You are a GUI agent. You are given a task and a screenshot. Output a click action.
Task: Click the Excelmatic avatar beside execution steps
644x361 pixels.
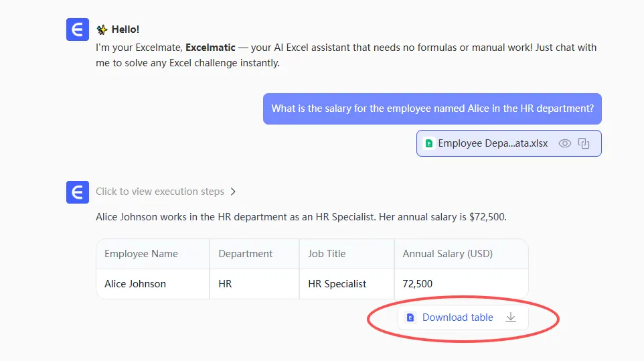click(x=78, y=192)
